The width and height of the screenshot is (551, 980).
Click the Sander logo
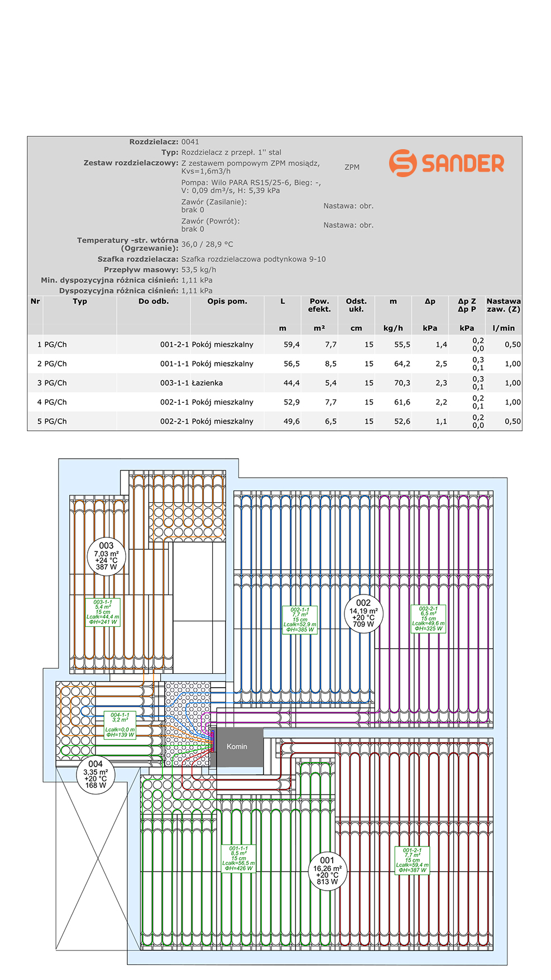coord(446,163)
